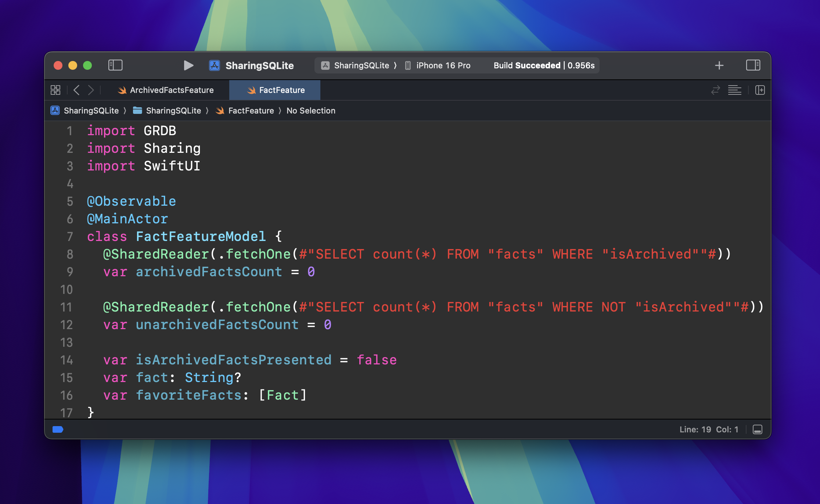Expand the No Selection symbol jump bar
Screen dimensions: 820x504
311,111
